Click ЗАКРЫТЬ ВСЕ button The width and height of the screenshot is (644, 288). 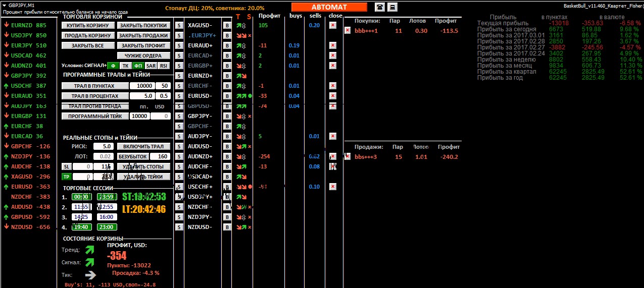point(88,45)
